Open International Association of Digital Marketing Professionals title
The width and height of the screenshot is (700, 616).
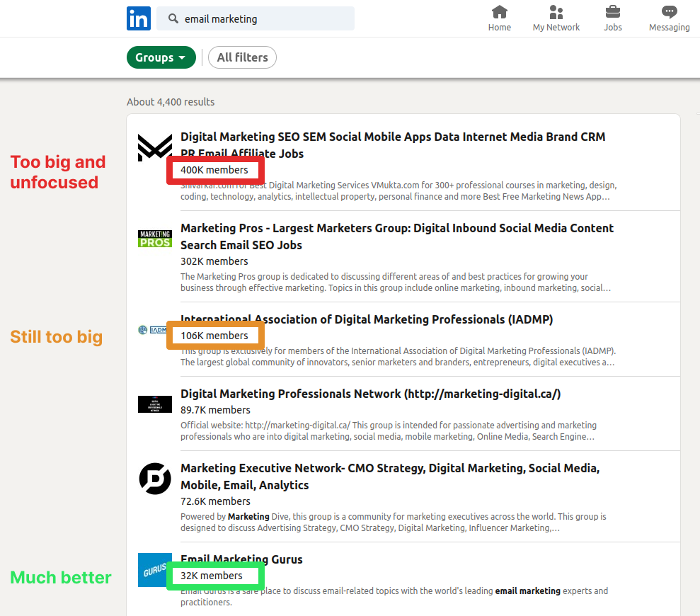coord(367,319)
